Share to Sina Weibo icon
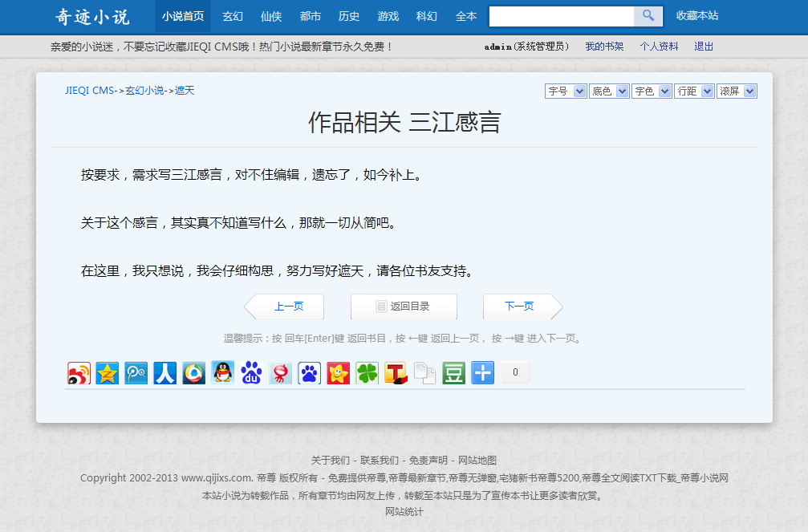Screen dimensions: 808x532 [79, 372]
